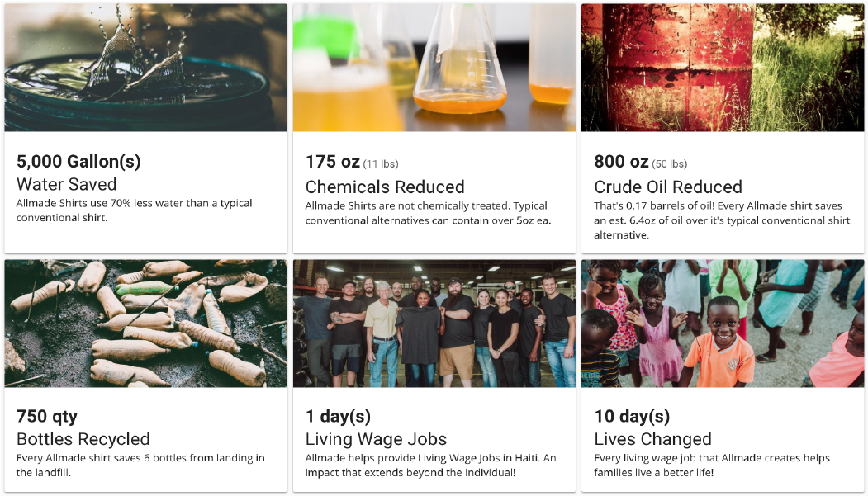Click the plastic bottles in mud photo

pos(146,324)
